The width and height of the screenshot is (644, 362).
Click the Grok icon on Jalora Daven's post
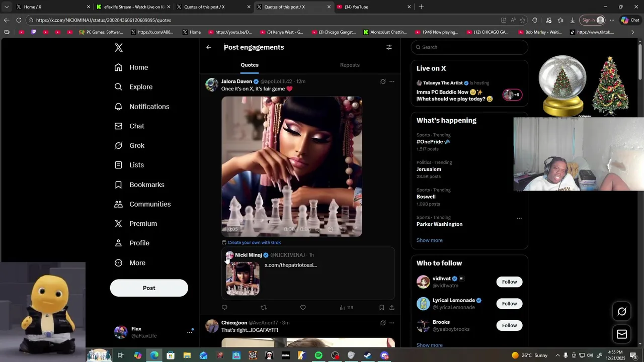[383, 81]
